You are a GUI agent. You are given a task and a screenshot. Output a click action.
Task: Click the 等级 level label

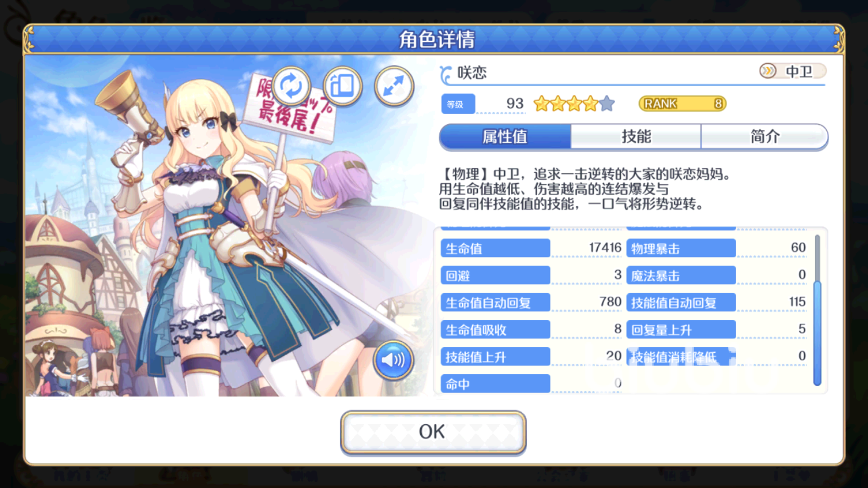(458, 104)
